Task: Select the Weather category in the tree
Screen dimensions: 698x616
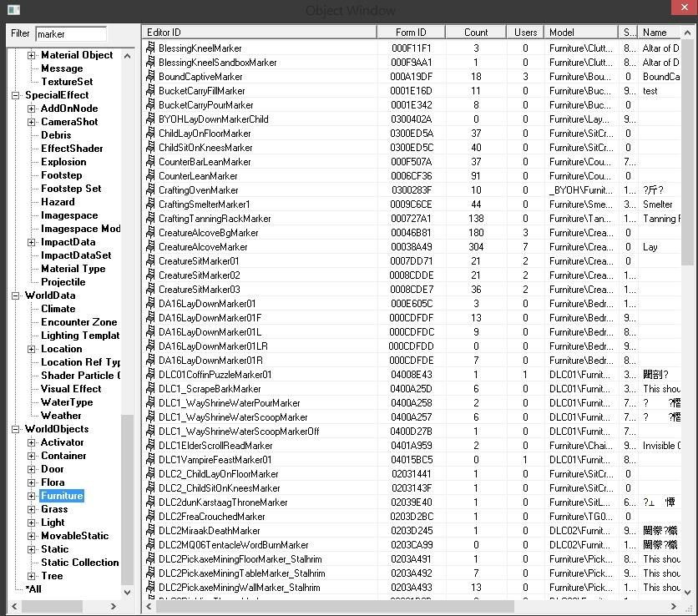Action: [61, 416]
